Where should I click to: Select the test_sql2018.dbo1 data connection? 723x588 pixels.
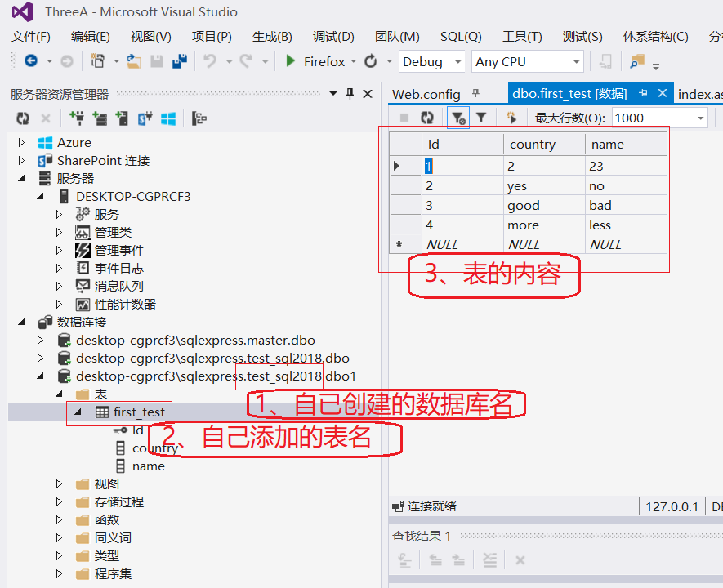pyautogui.click(x=216, y=376)
